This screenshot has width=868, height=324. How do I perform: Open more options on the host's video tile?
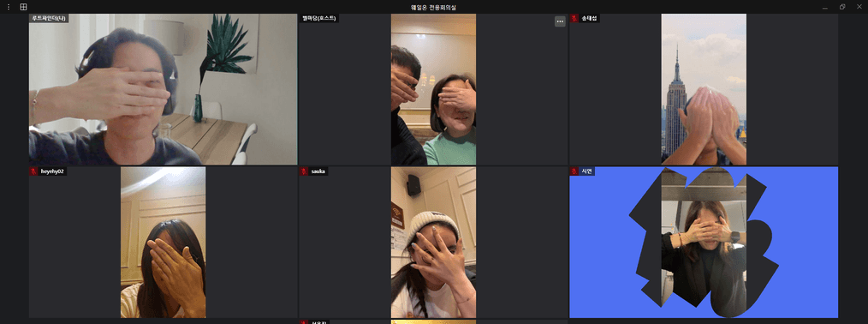tap(560, 21)
